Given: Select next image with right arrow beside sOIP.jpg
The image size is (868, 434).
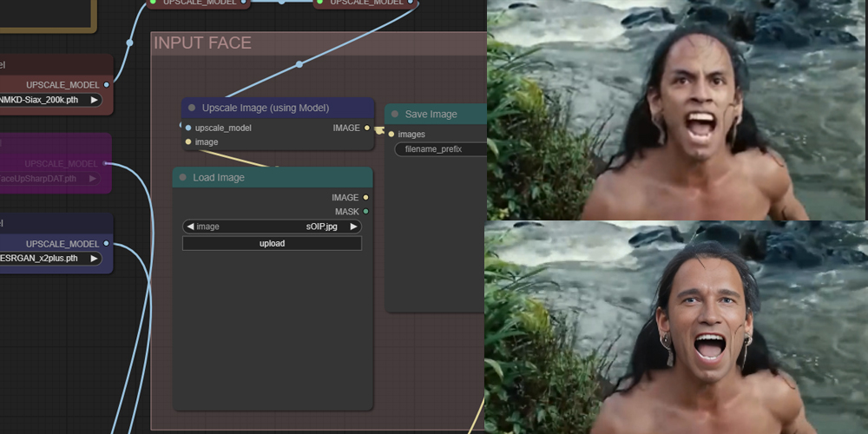Looking at the screenshot, I should [354, 227].
